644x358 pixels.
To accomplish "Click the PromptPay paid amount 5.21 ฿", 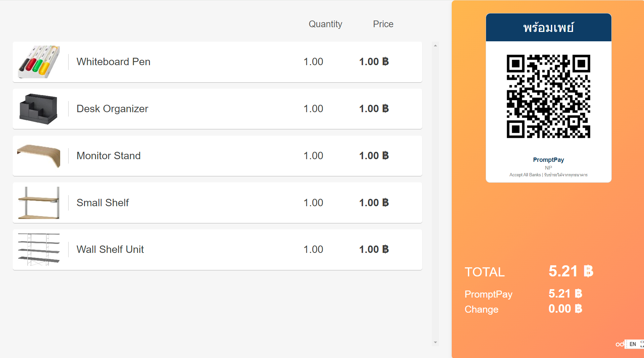I will pos(565,294).
